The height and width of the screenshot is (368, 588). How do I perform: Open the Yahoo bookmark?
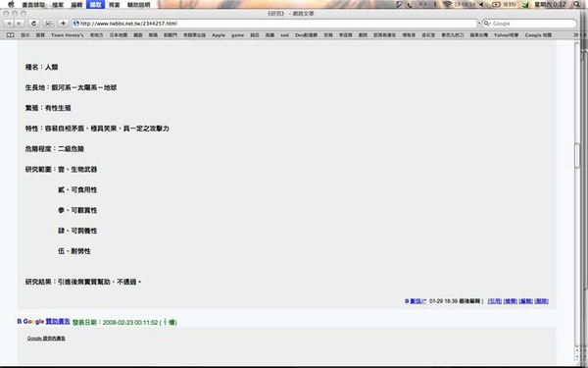pos(506,35)
